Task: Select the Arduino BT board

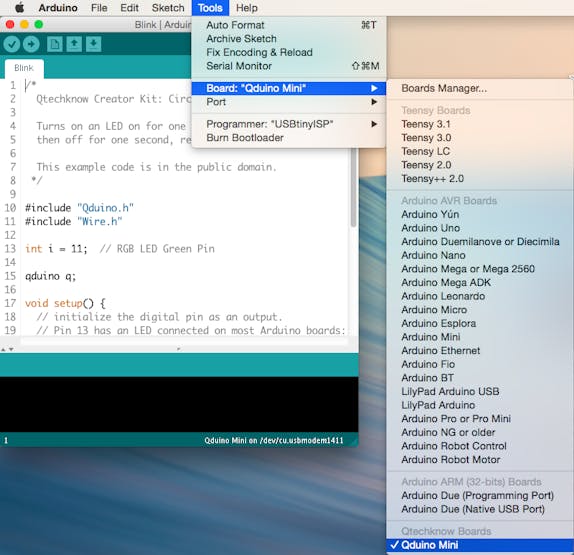Action: 480,378
